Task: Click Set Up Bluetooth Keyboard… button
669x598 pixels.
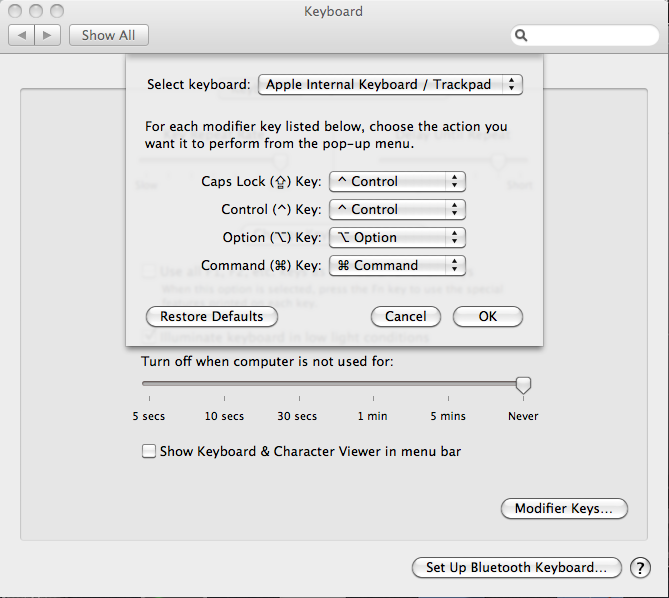Action: pos(516,567)
